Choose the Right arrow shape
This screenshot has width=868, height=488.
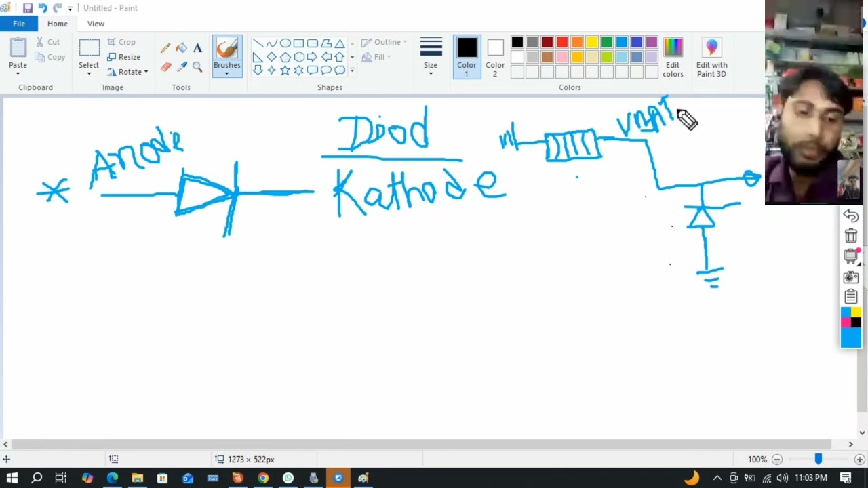(x=312, y=57)
